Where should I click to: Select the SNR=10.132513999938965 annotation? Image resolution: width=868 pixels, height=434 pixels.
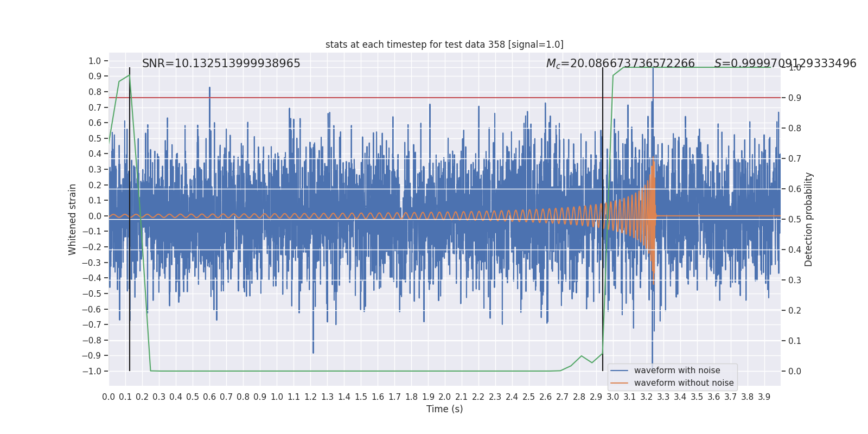click(x=221, y=63)
